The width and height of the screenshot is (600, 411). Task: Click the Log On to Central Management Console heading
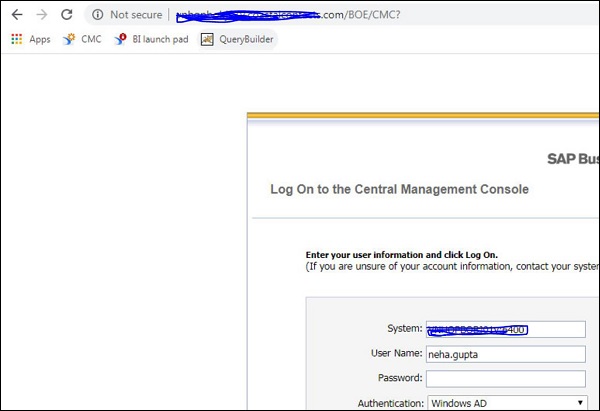pos(399,189)
